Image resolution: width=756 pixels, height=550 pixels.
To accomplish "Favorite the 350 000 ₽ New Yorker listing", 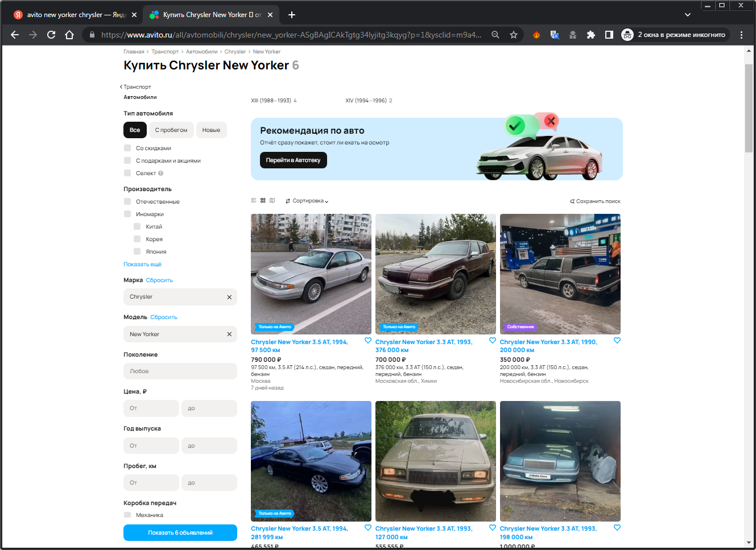I will [x=617, y=341].
